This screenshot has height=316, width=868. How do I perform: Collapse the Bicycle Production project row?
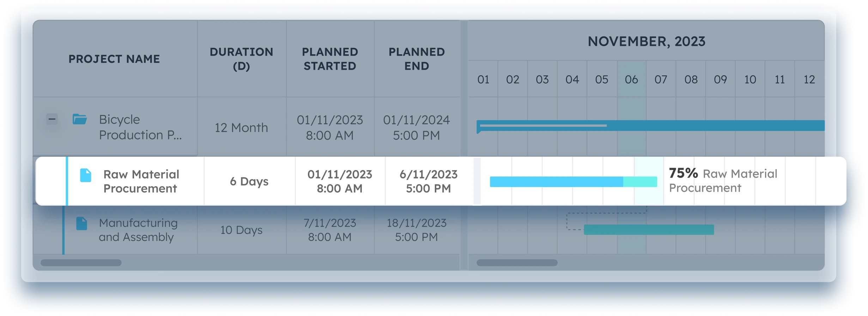pyautogui.click(x=52, y=119)
